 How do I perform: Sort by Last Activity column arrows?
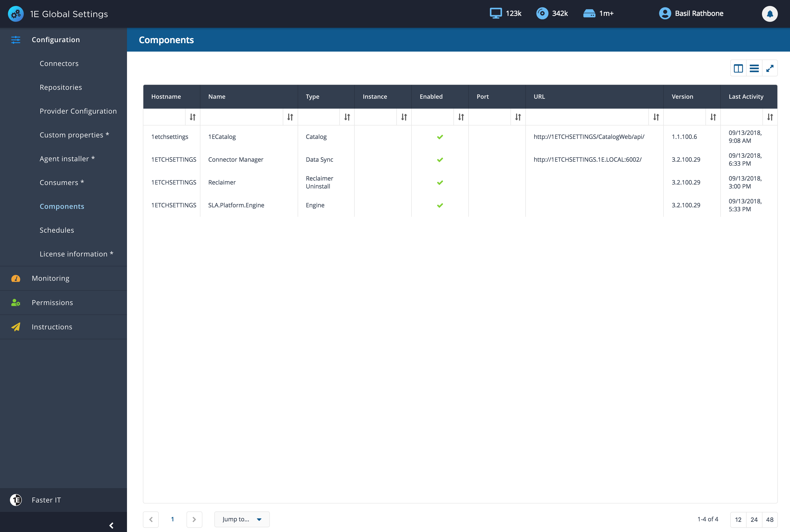[x=770, y=117]
